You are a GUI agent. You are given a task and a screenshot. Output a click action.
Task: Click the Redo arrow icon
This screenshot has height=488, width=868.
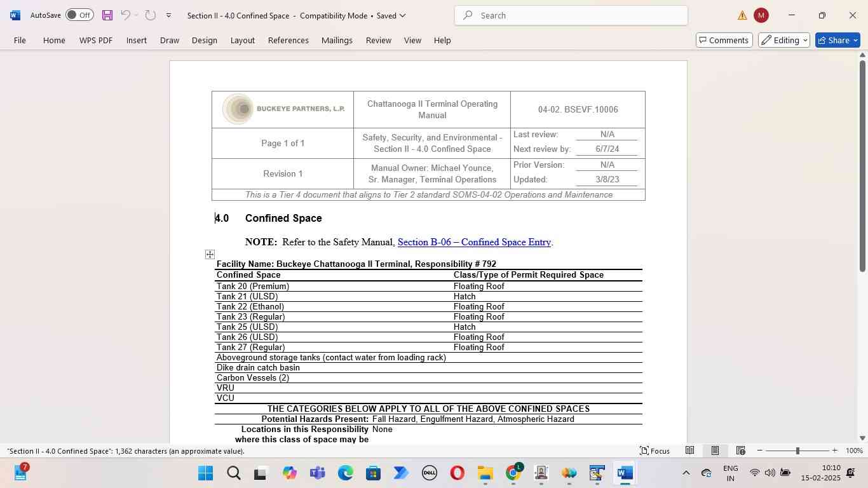[151, 15]
